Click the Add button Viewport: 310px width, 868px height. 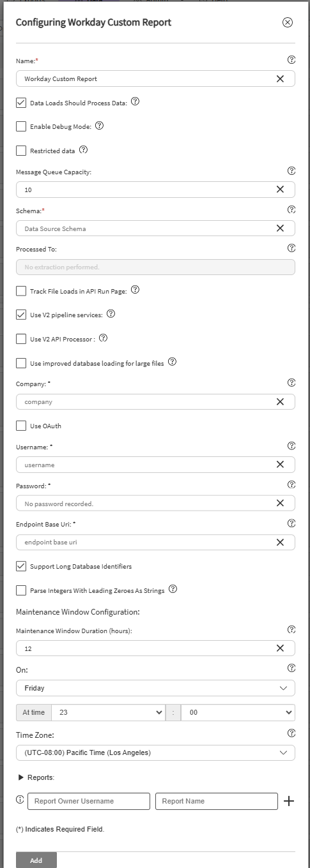[x=36, y=860]
